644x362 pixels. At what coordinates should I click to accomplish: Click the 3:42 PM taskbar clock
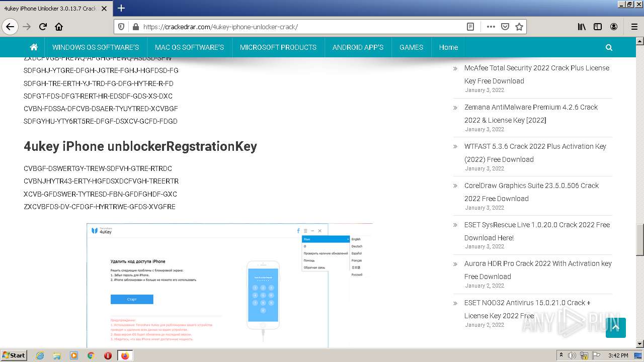(x=618, y=355)
